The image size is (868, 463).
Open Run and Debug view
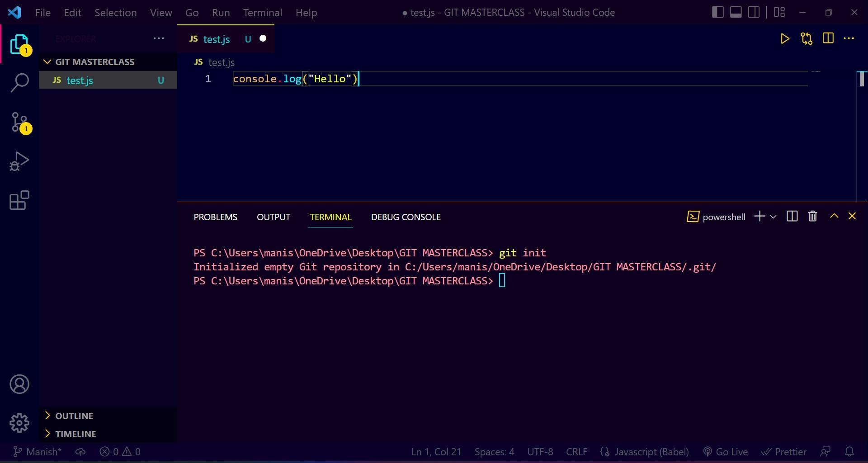click(x=19, y=161)
